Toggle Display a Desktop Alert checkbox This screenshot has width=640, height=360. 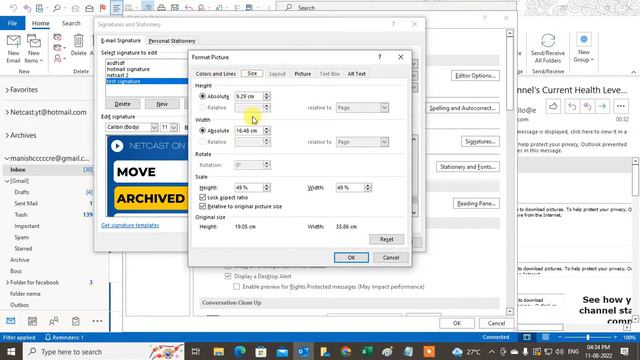pyautogui.click(x=228, y=276)
